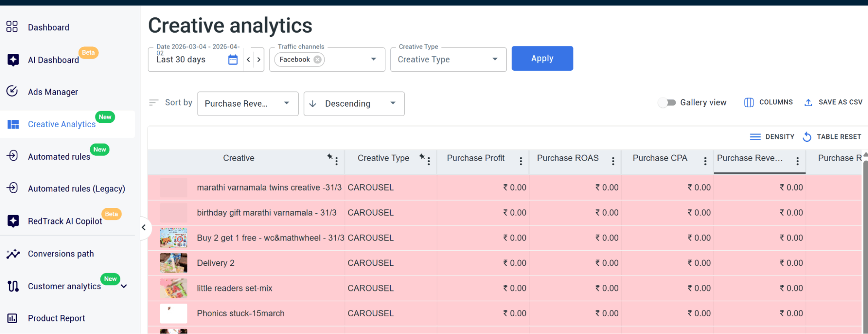Toggle the Gallery view switch
Screen dimensions: 868x334
[667, 102]
